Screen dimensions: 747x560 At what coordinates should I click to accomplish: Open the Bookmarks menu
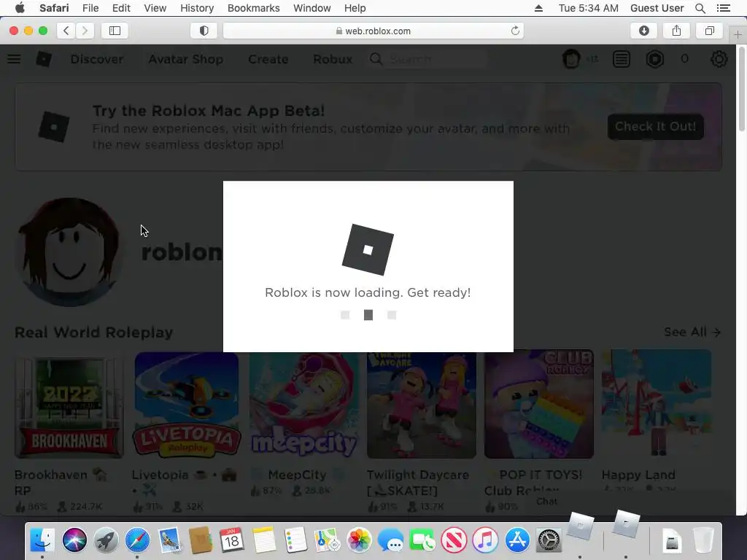(x=253, y=8)
